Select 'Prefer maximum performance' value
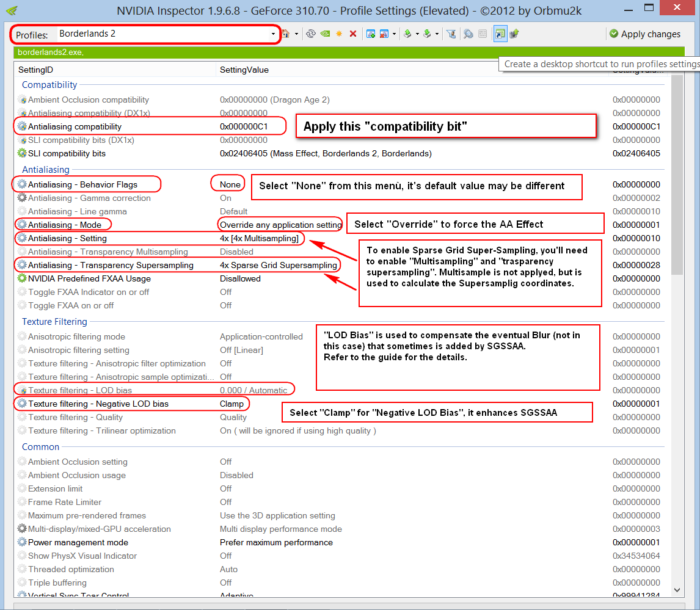The width and height of the screenshot is (700, 610). coord(276,542)
